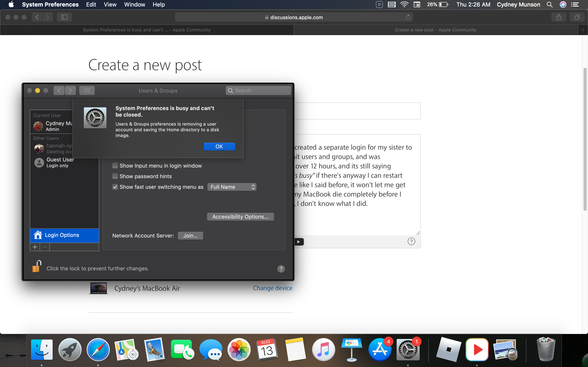Click the Change device link
Image resolution: width=588 pixels, height=367 pixels.
point(273,288)
